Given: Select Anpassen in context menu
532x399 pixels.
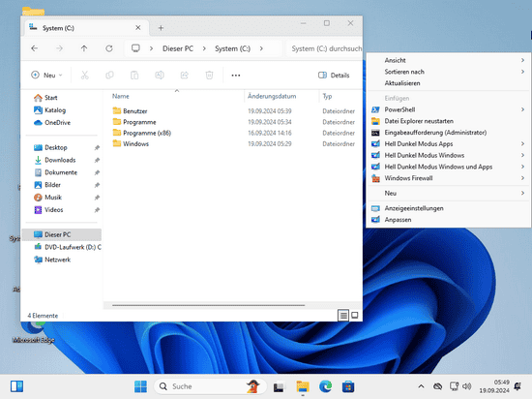Looking at the screenshot, I should [449, 220].
